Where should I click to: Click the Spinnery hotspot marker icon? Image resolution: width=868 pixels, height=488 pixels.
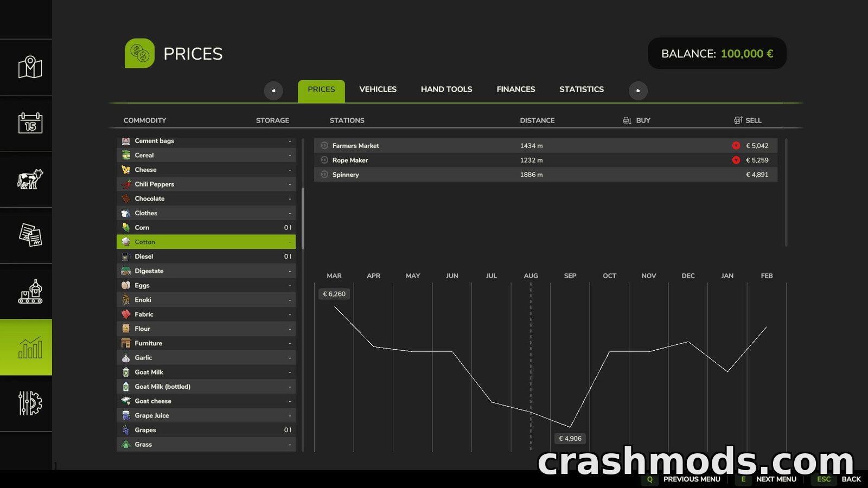[x=324, y=175]
